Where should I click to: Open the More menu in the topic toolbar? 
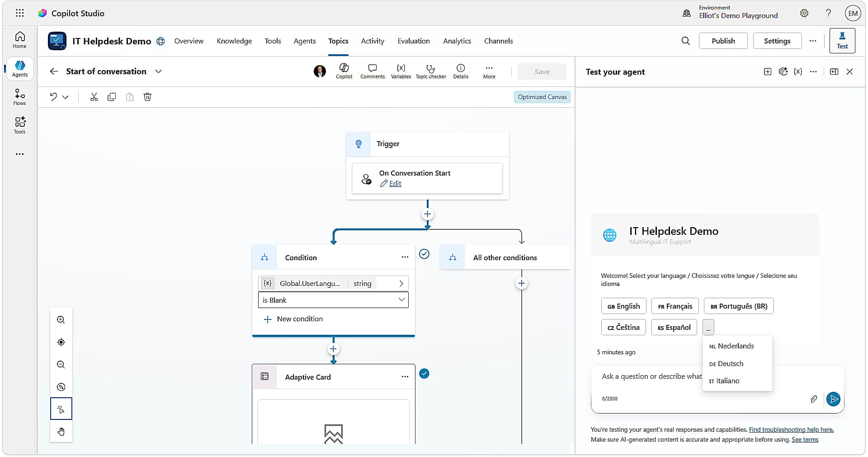489,71
